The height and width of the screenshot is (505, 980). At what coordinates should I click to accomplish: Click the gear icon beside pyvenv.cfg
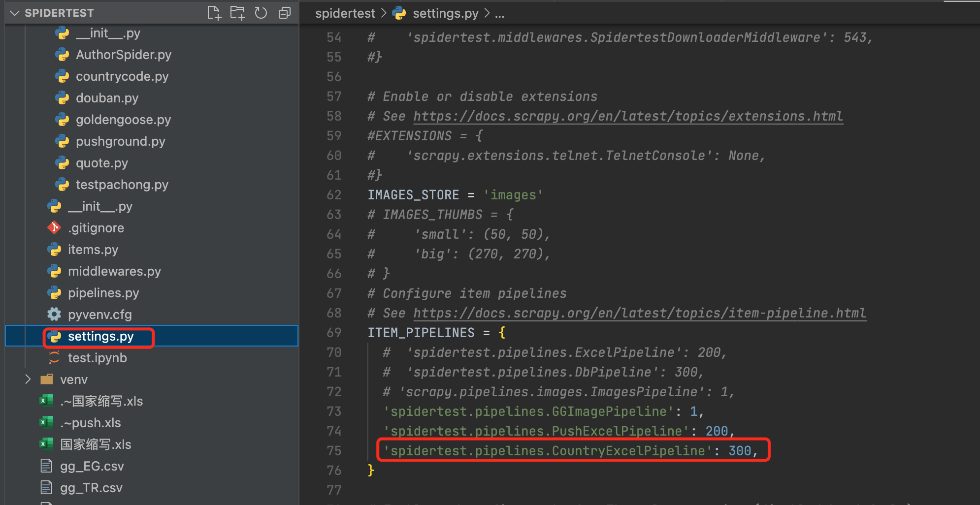coord(54,315)
